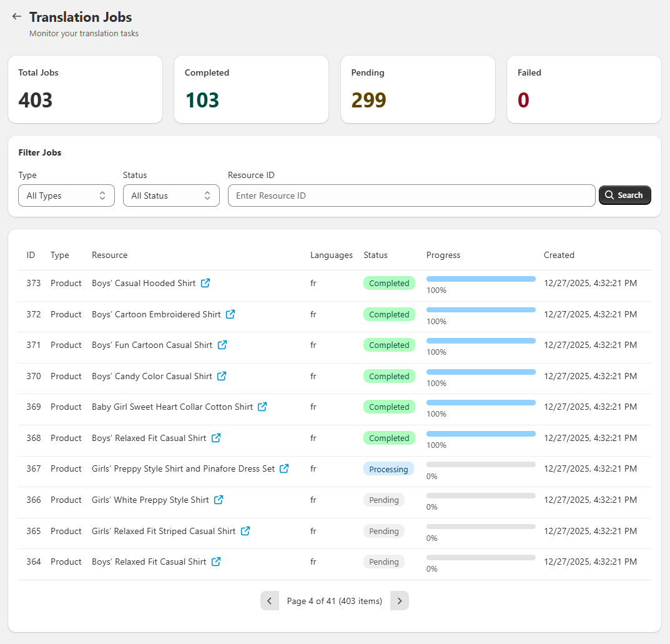The height and width of the screenshot is (644, 670).
Task: Focus the Enter Resource ID field
Action: point(411,196)
